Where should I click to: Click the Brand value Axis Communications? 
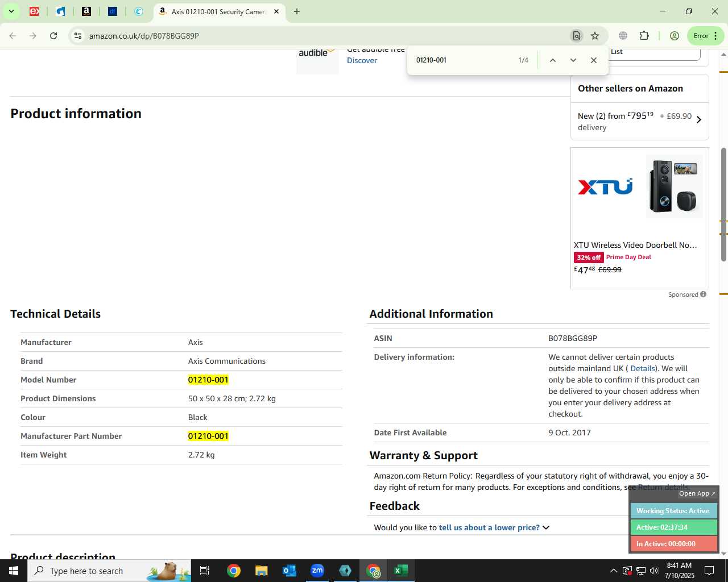pos(227,361)
